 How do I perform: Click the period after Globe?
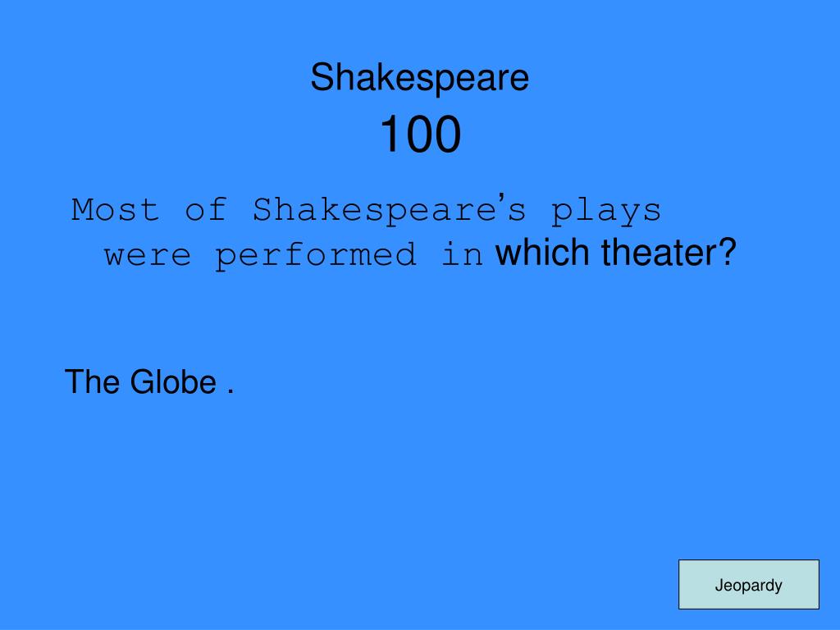click(231, 391)
